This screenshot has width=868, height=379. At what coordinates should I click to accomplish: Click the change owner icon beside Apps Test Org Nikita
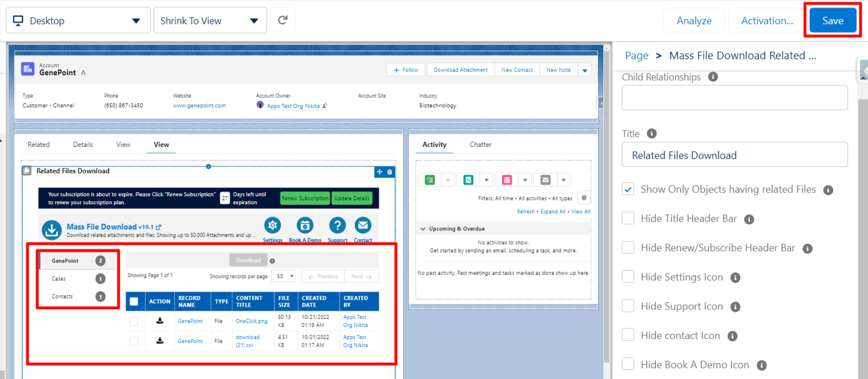(x=325, y=106)
